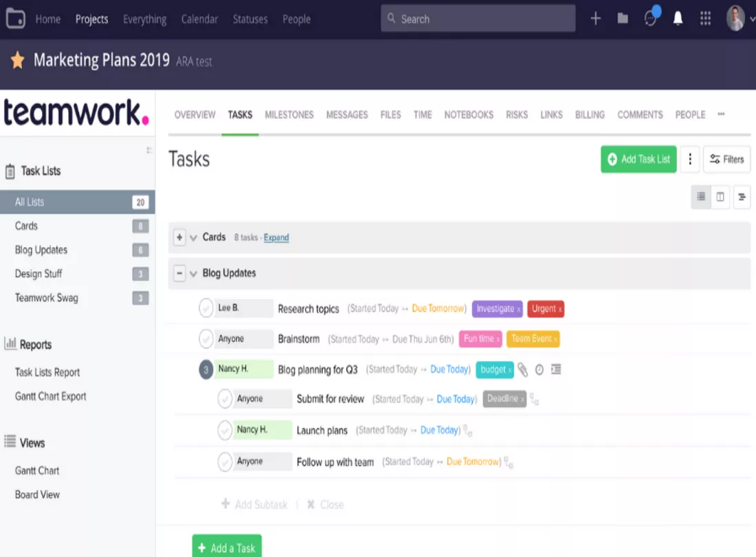
Task: Open assignee dropdown Lee B.
Action: (x=244, y=308)
